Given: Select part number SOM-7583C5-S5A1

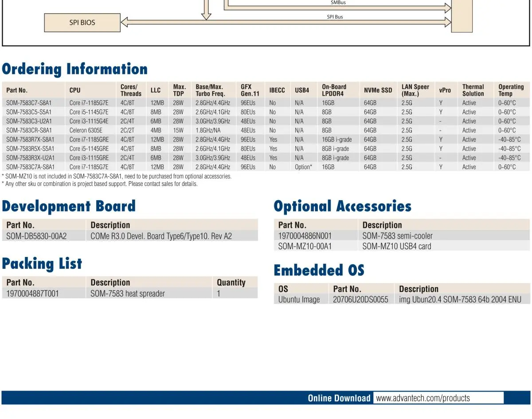Looking at the screenshot, I should tap(29, 112).
